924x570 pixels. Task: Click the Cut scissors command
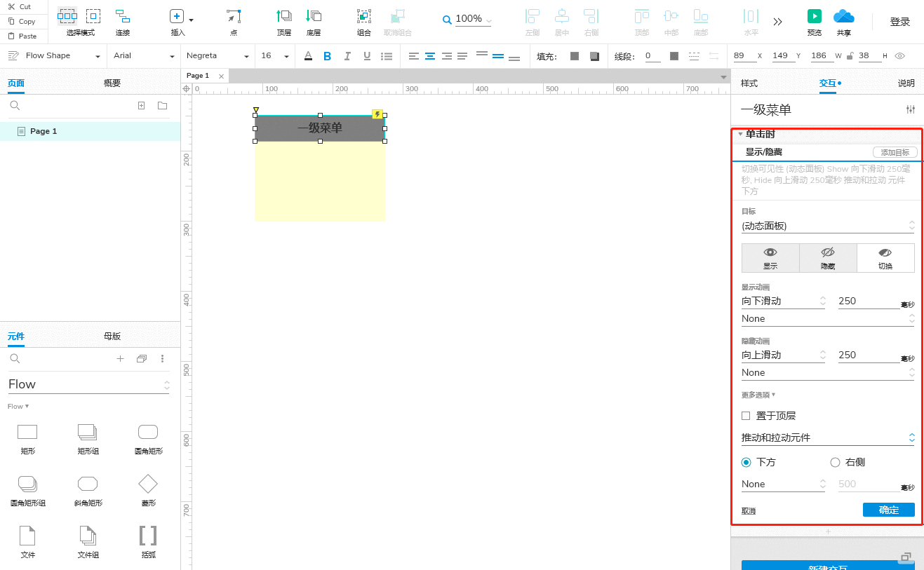point(20,6)
